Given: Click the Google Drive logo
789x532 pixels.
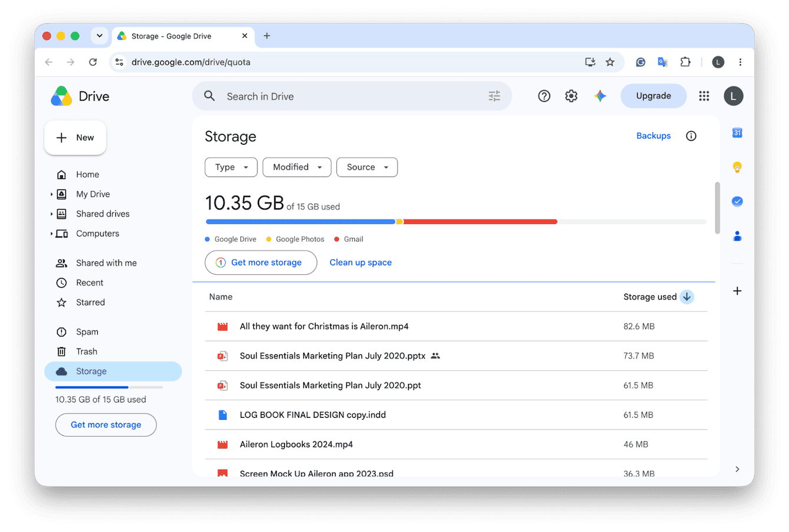Looking at the screenshot, I should pos(61,96).
